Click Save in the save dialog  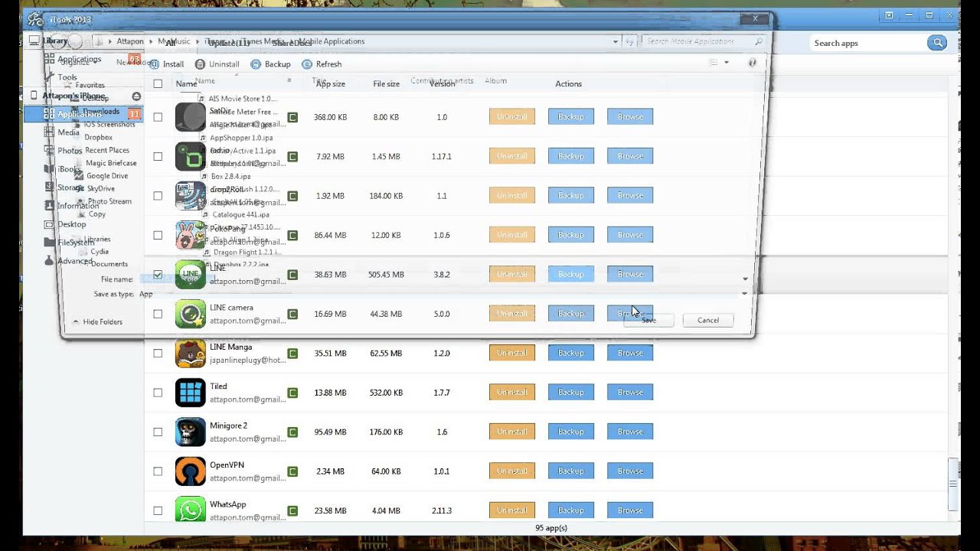click(648, 320)
